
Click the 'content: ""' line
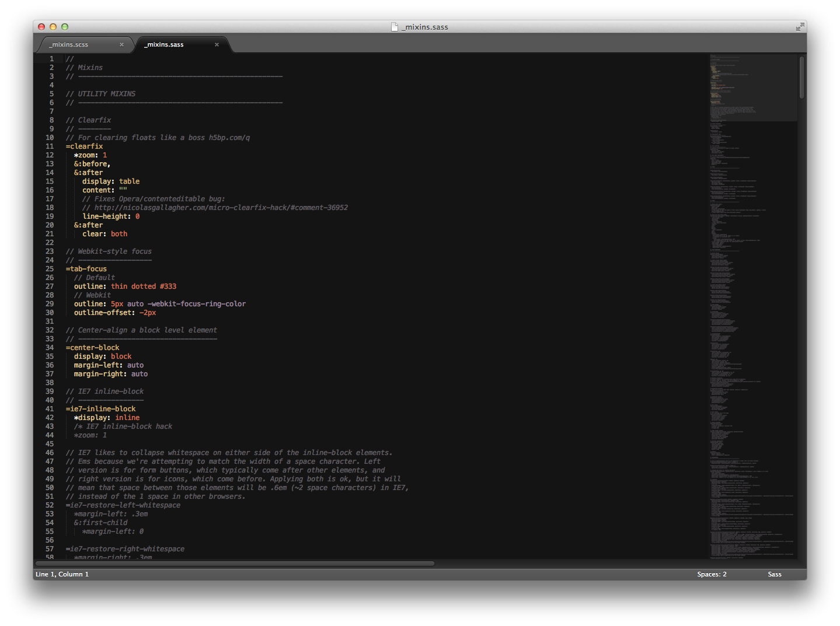(104, 190)
